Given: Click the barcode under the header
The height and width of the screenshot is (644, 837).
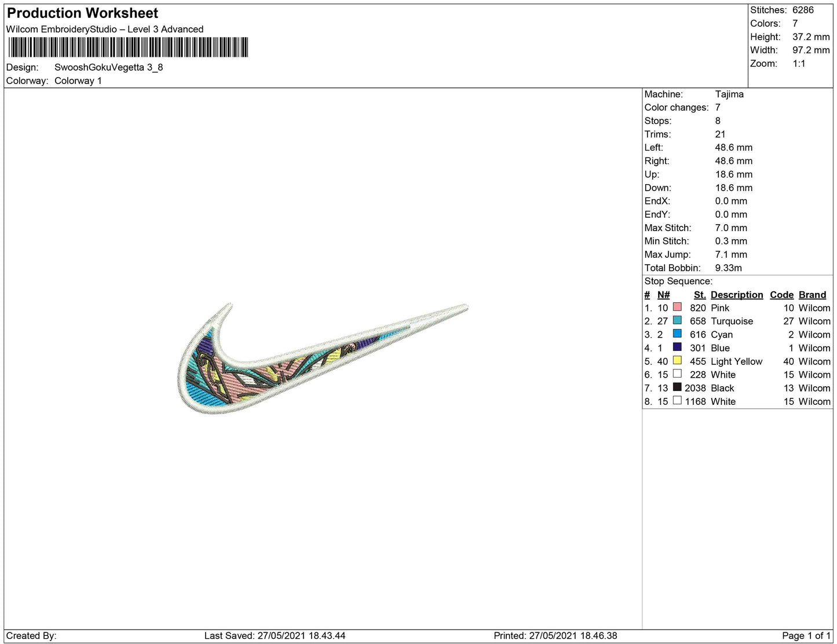Looking at the screenshot, I should (x=128, y=47).
